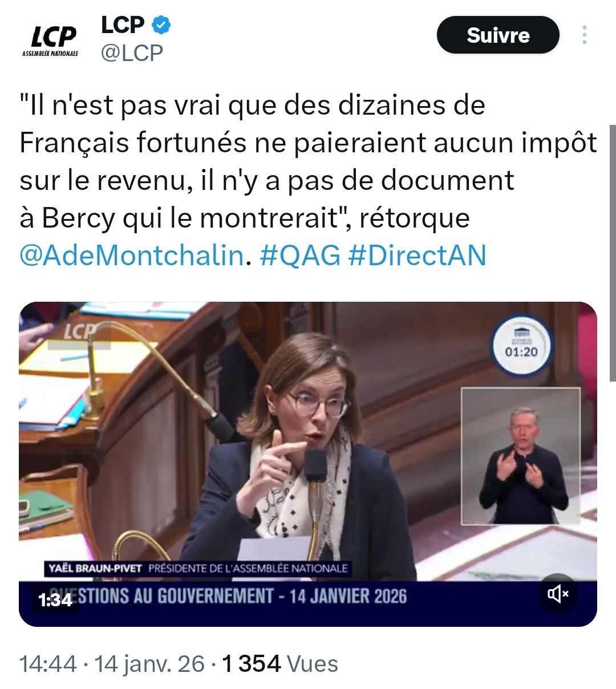The height and width of the screenshot is (689, 616).
Task: Tap the blue verified badge next to LCP
Action: [160, 25]
